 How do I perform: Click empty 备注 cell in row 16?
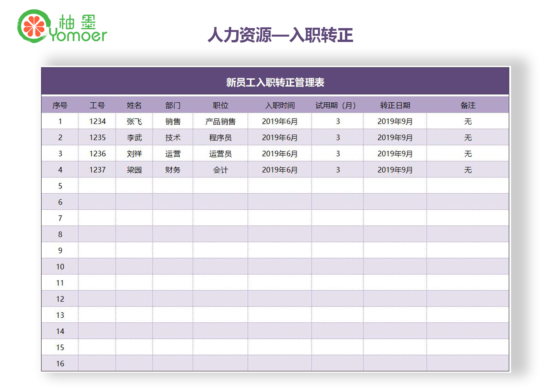click(x=468, y=364)
